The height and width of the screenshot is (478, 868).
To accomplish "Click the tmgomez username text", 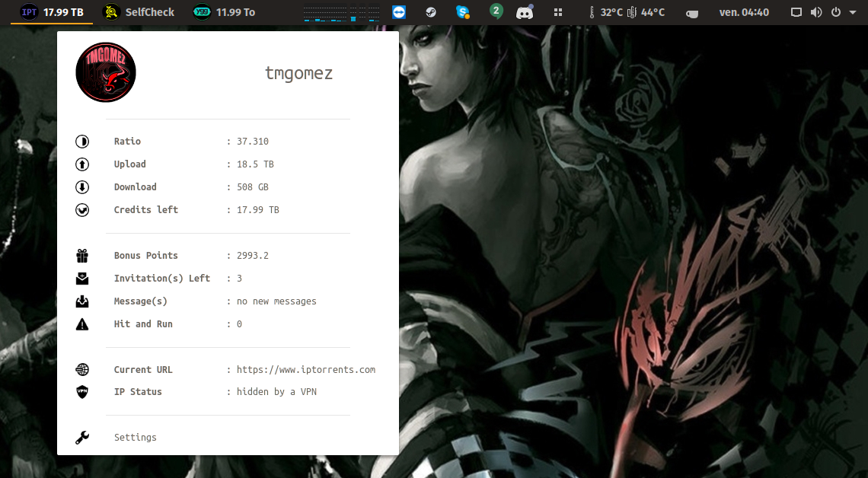I will [298, 73].
